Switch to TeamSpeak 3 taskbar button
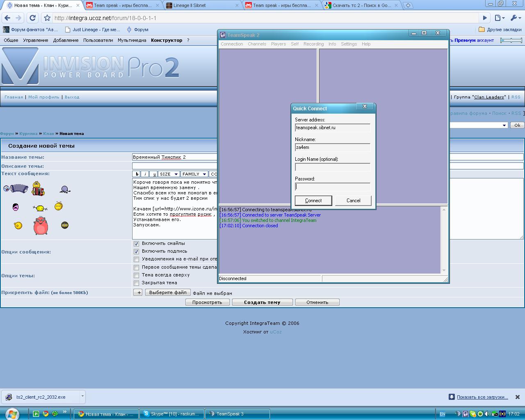The height and width of the screenshot is (420, 525). pyautogui.click(x=237, y=414)
